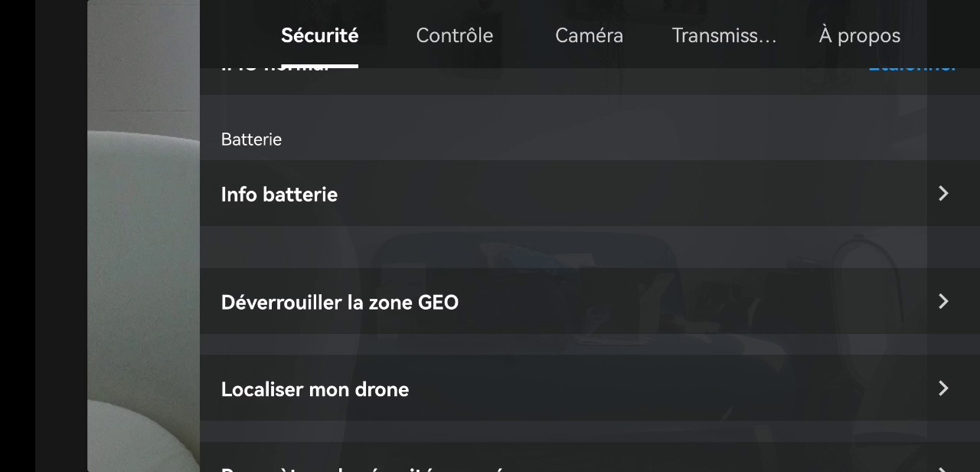Select the Sécurité tab
The image size is (980, 472).
(x=319, y=35)
